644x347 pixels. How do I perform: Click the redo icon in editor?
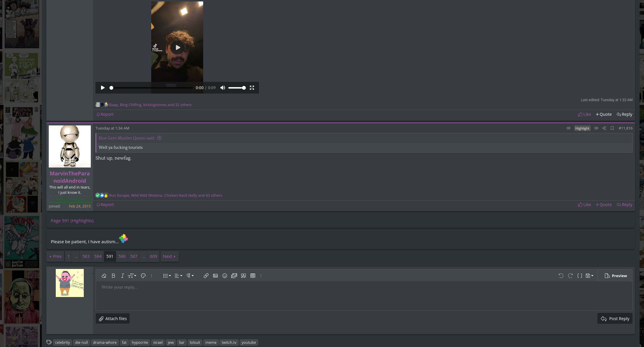570,276
